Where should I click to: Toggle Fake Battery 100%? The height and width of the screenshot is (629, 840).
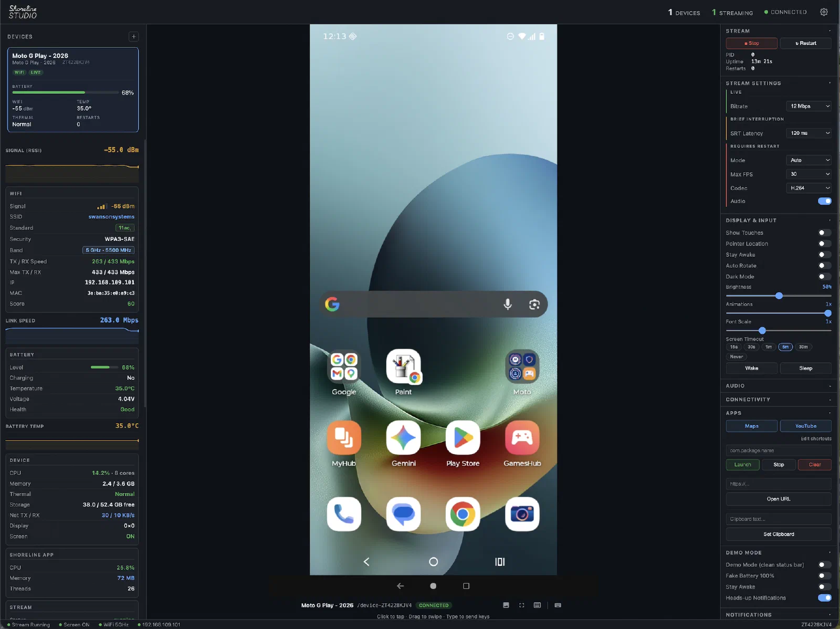coord(824,576)
